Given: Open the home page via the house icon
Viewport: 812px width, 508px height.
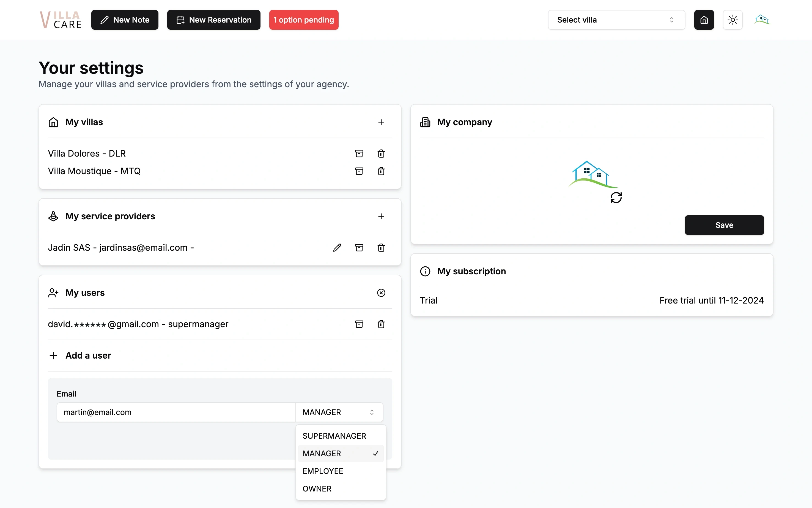Looking at the screenshot, I should click(704, 20).
